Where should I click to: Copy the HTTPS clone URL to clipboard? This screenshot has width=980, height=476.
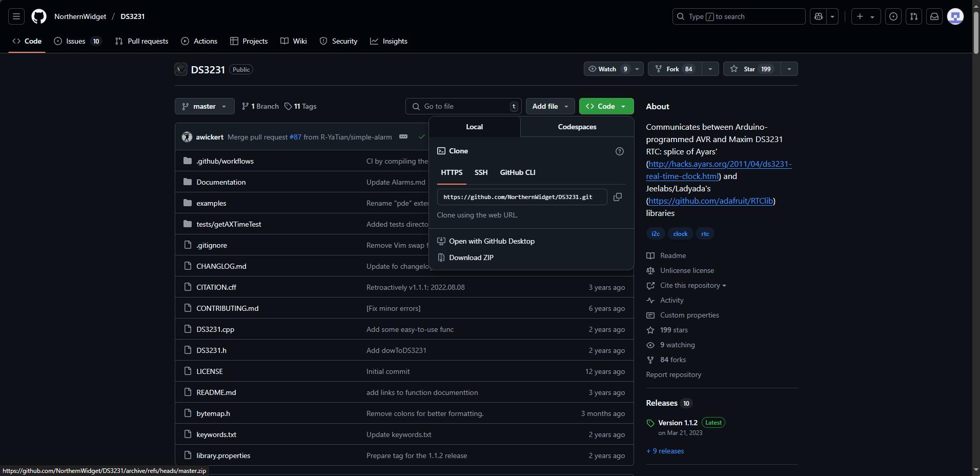click(618, 197)
